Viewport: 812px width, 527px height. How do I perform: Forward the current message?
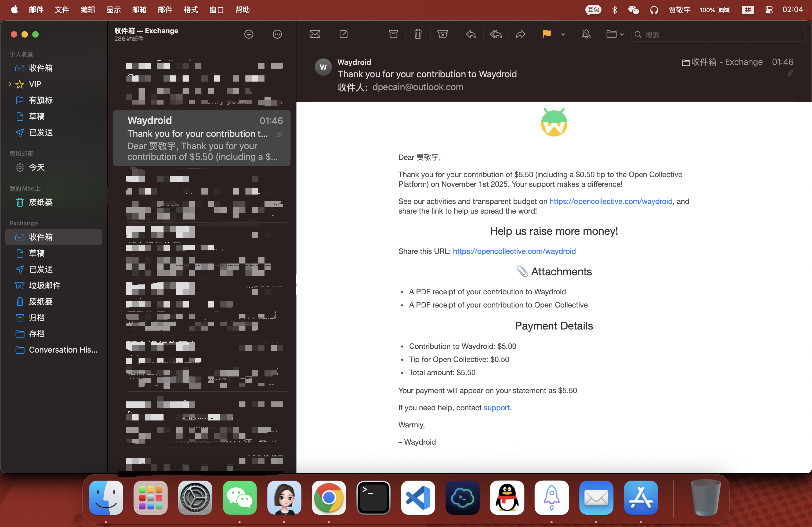(x=520, y=34)
